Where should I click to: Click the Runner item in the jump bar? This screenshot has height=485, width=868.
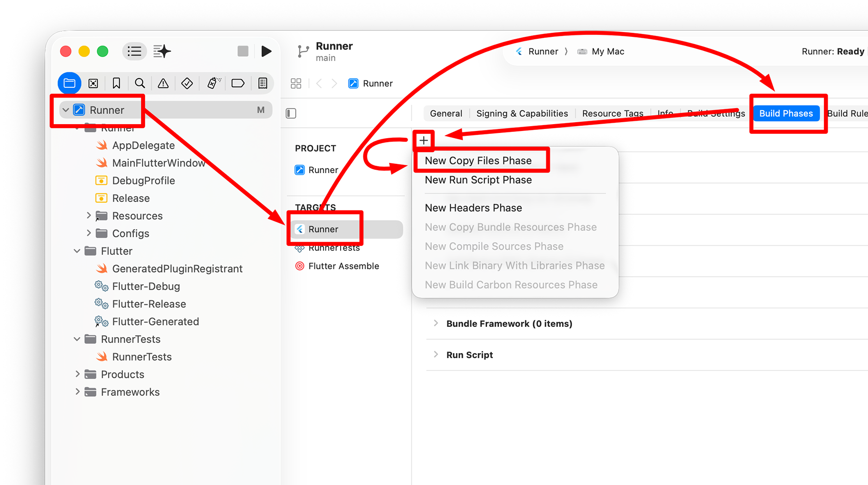tap(371, 83)
